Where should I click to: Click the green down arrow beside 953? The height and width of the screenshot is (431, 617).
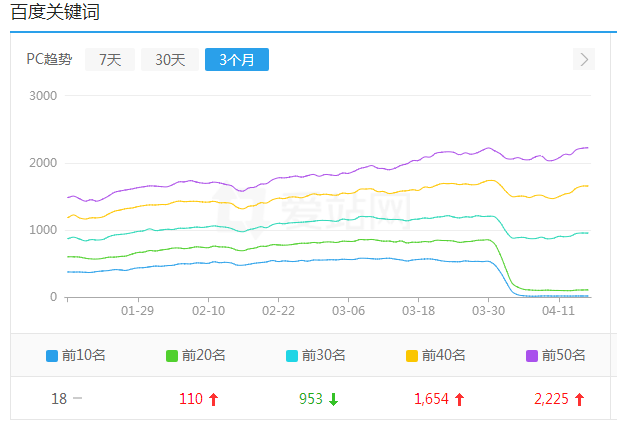(x=333, y=399)
